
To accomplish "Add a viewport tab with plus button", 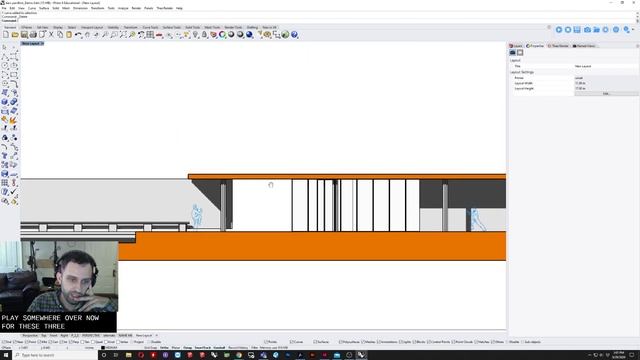I will tap(156, 336).
